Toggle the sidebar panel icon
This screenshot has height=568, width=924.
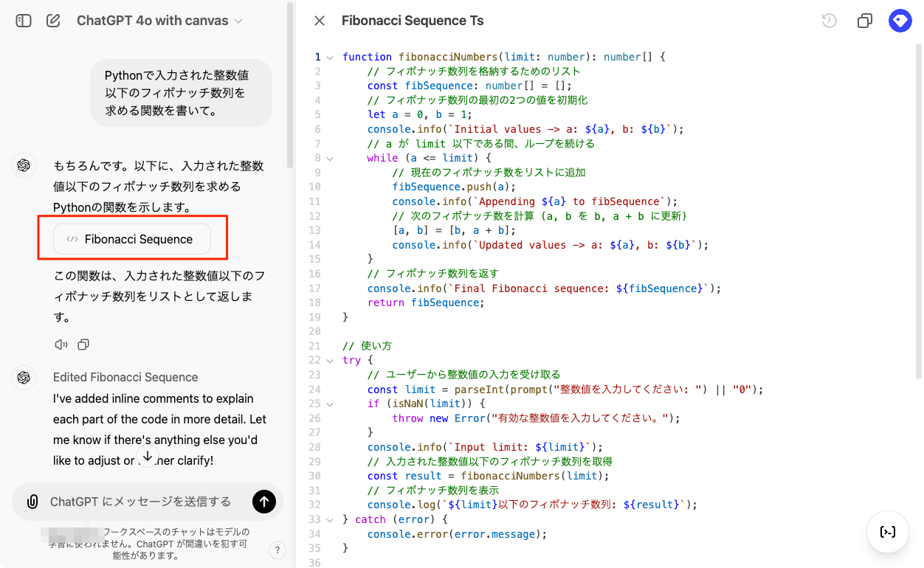[x=24, y=21]
